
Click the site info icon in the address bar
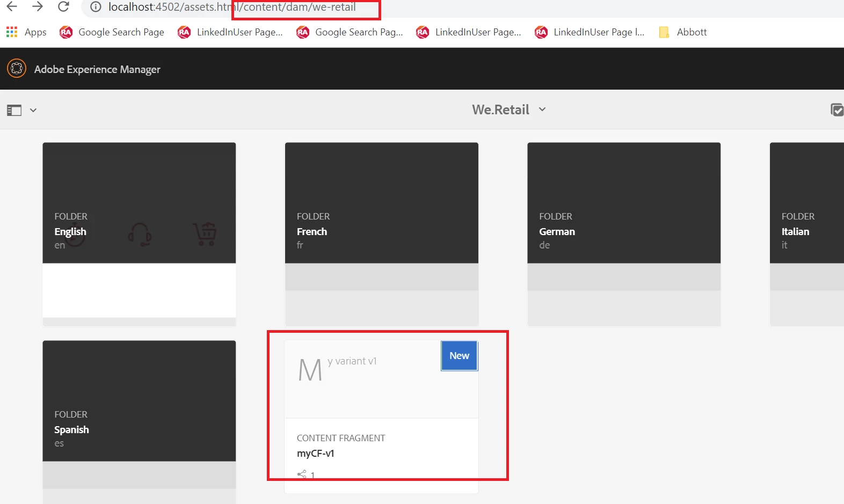pos(96,7)
